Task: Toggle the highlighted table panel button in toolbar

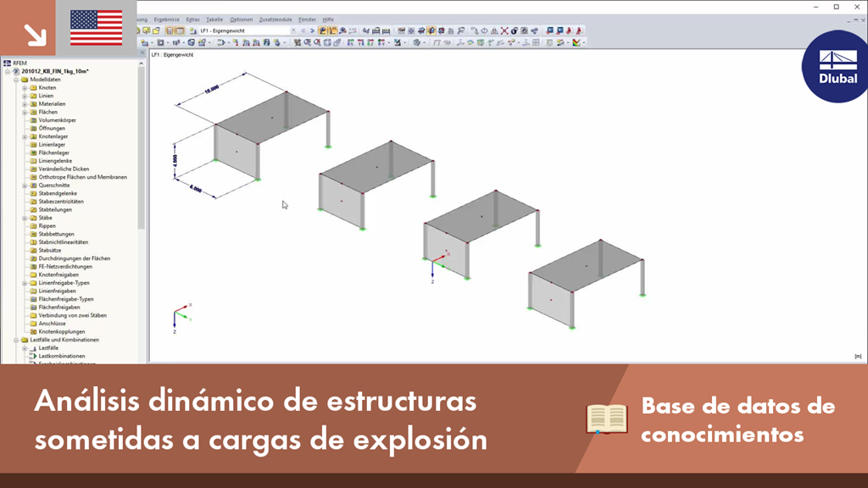Action: 180,31
